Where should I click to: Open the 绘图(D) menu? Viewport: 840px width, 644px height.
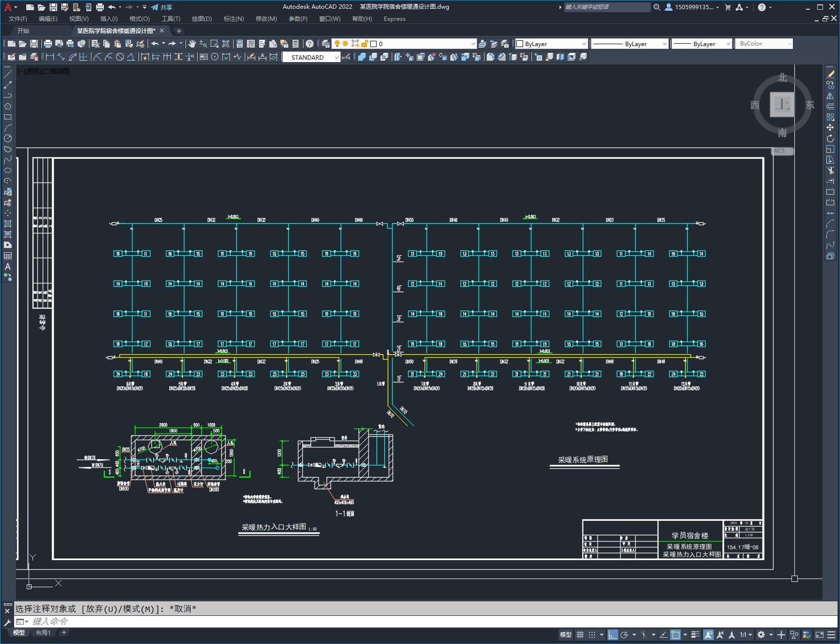point(202,19)
